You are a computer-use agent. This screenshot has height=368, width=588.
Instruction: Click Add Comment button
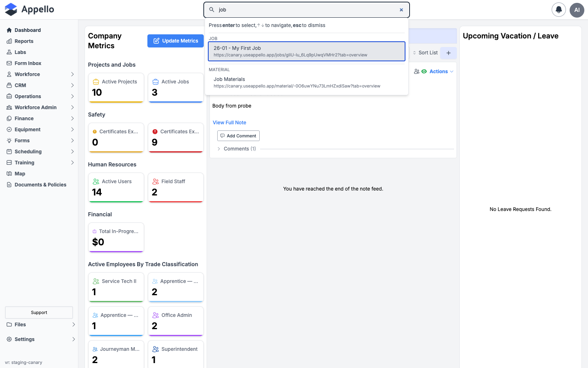coord(238,136)
